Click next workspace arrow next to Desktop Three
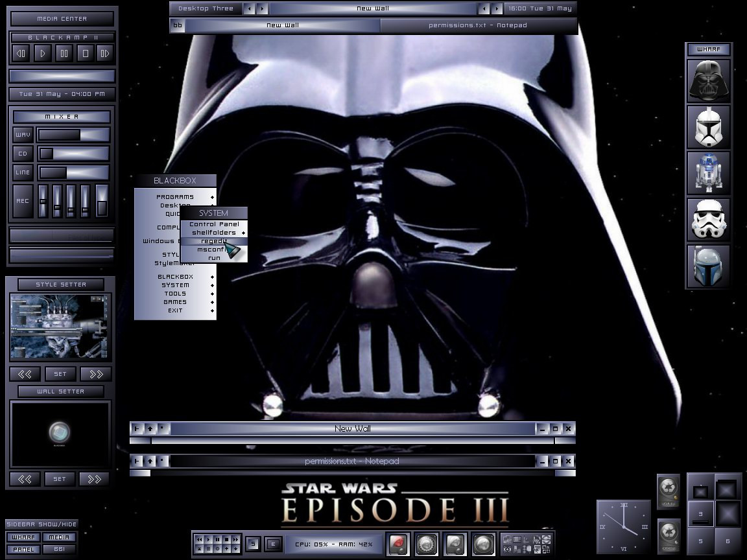This screenshot has height=560, width=747. (x=262, y=8)
